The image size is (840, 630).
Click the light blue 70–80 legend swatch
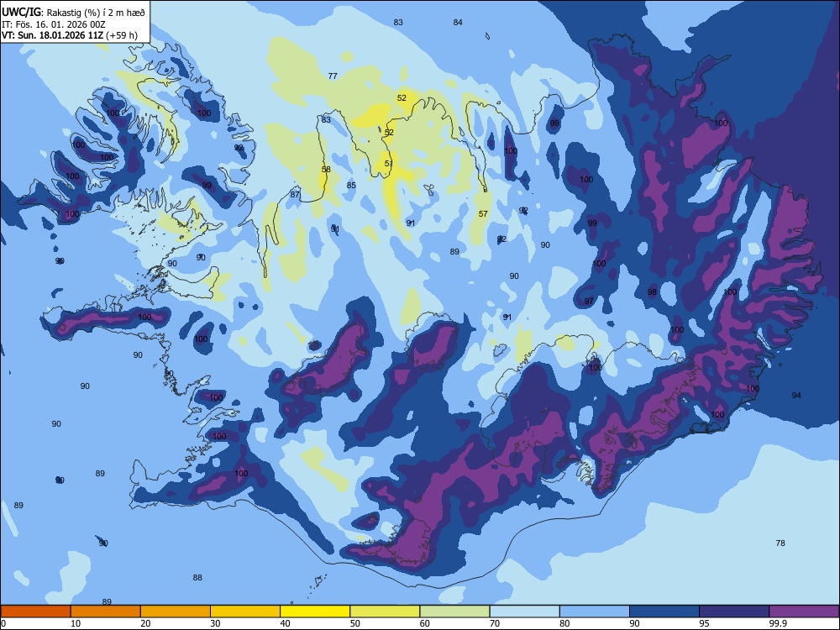pos(525,612)
